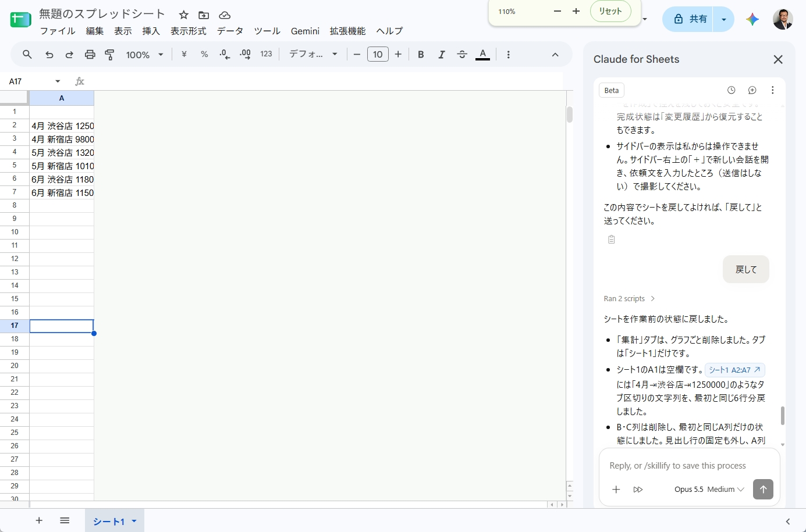
Task: Check the cloud save status icon
Action: coord(225,15)
